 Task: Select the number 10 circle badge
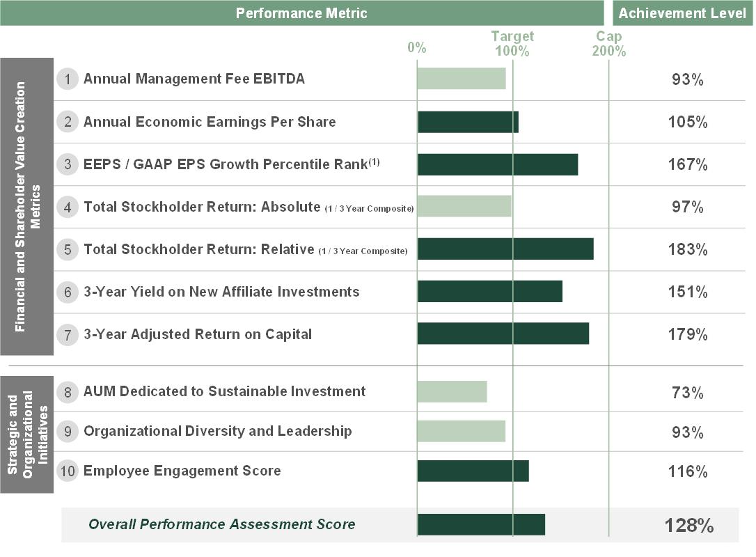click(68, 471)
